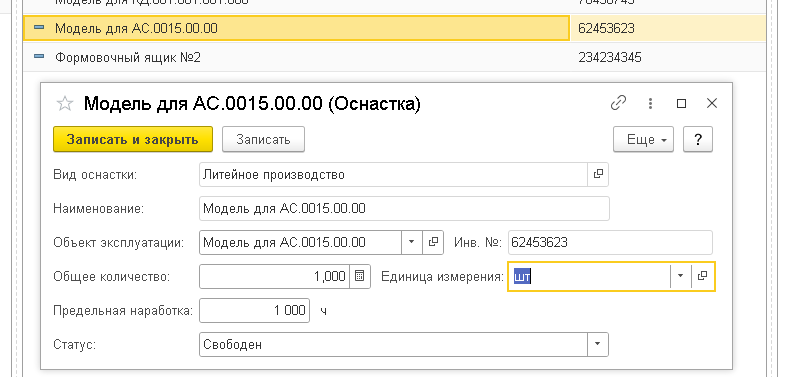The image size is (797, 377).
Task: Close the Оснастка dialog with the X
Action: (x=712, y=104)
